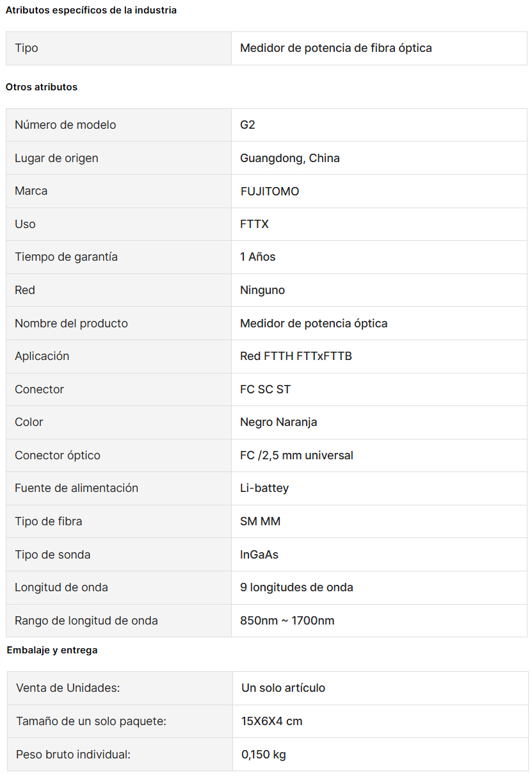Click the 'Embalaje y entrega' section heading
Screen dimensions: 532x777
(x=52, y=650)
